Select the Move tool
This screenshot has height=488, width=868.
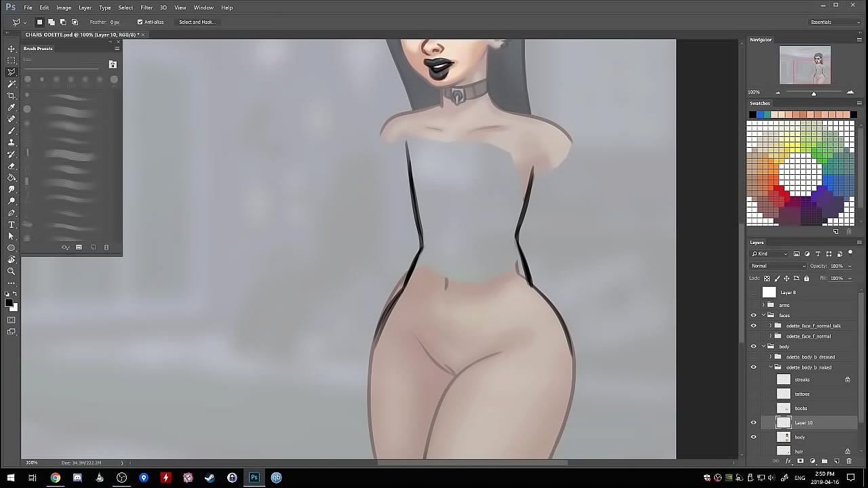click(x=12, y=49)
